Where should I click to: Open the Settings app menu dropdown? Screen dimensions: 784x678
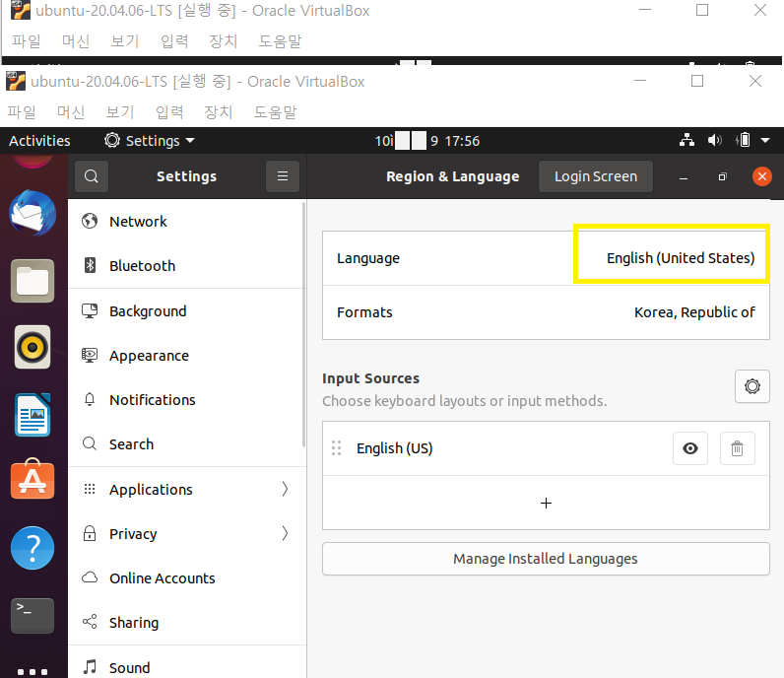pyautogui.click(x=150, y=141)
